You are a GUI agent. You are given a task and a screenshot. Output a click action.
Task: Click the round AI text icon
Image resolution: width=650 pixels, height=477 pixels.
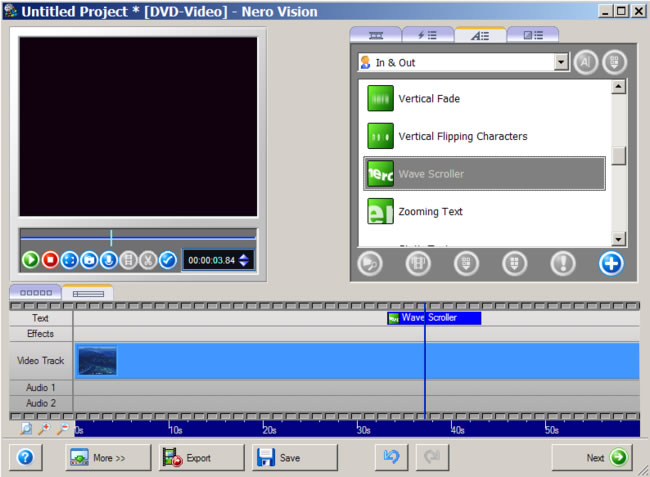pos(585,63)
